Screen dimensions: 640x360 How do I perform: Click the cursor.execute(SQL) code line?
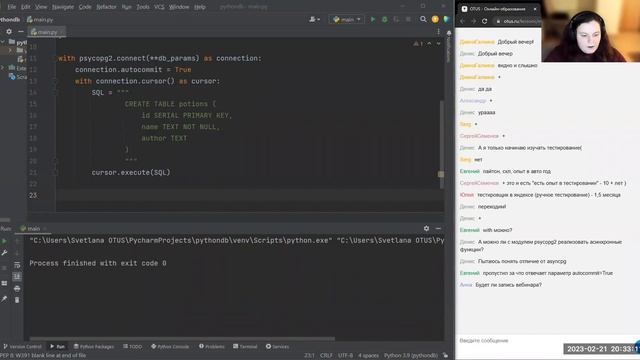pyautogui.click(x=131, y=172)
